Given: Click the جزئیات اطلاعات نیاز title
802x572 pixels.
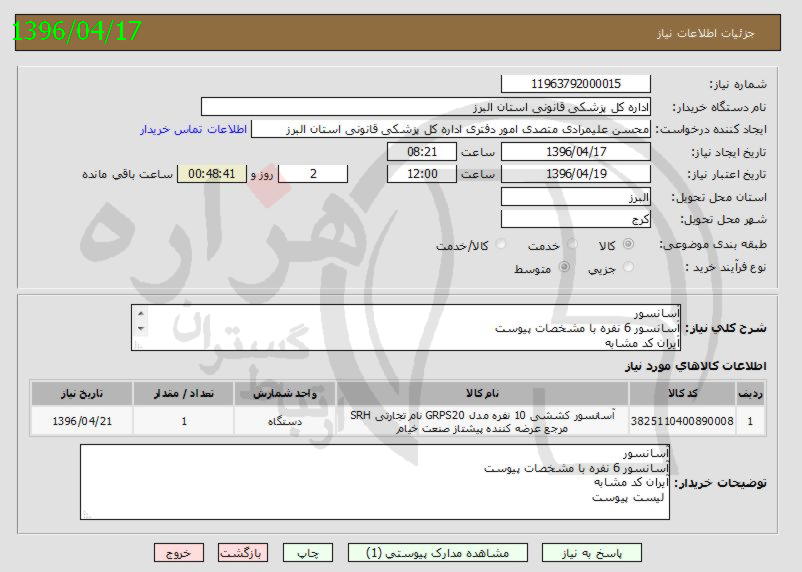Looking at the screenshot, I should click(706, 33).
